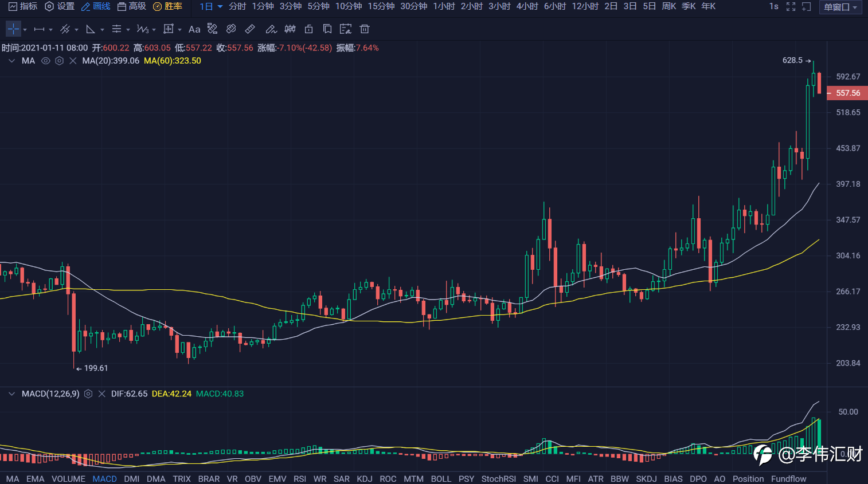Viewport: 868px width, 484px height.
Task: Select the 1s refresh interval
Action: pos(774,6)
